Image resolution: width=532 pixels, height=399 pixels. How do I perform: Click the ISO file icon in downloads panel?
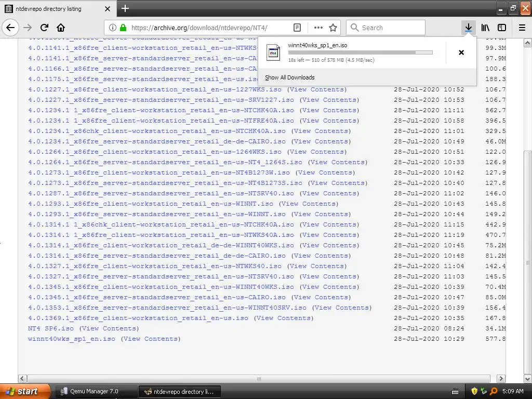[x=273, y=52]
